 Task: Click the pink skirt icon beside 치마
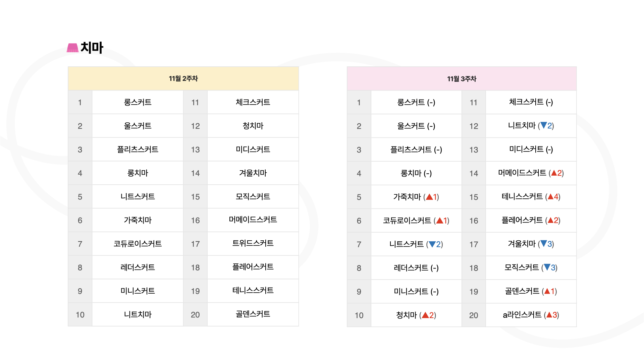(72, 48)
